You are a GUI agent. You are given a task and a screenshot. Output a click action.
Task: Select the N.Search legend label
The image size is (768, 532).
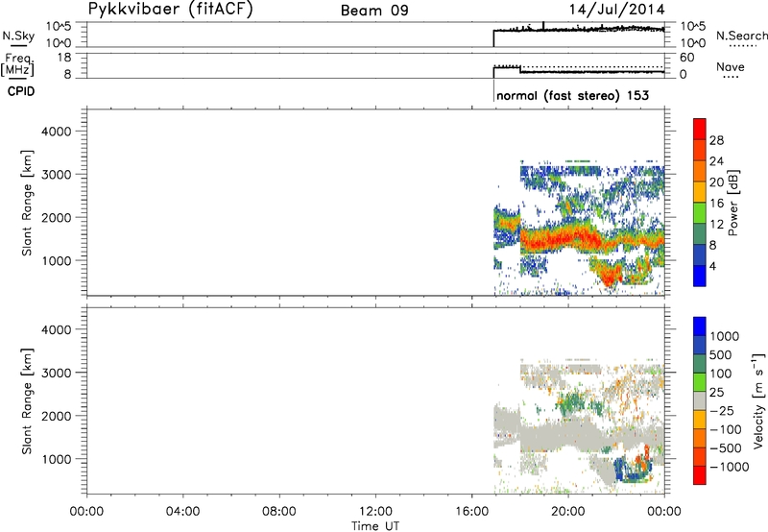(x=741, y=36)
